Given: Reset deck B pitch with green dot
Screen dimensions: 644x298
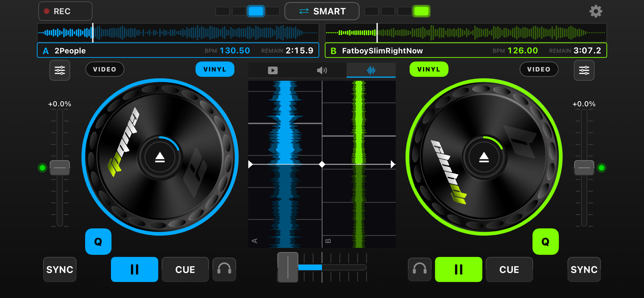Looking at the screenshot, I should (x=602, y=168).
